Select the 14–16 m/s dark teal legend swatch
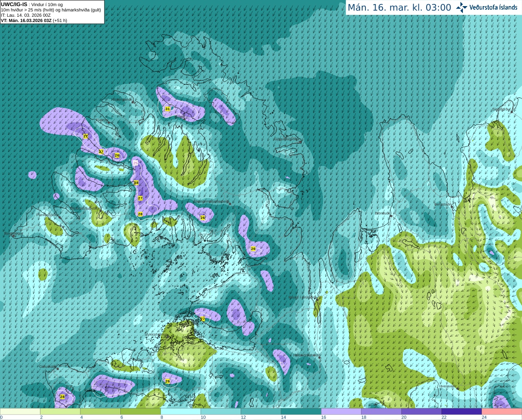This screenshot has width=522, height=420. 301,411
